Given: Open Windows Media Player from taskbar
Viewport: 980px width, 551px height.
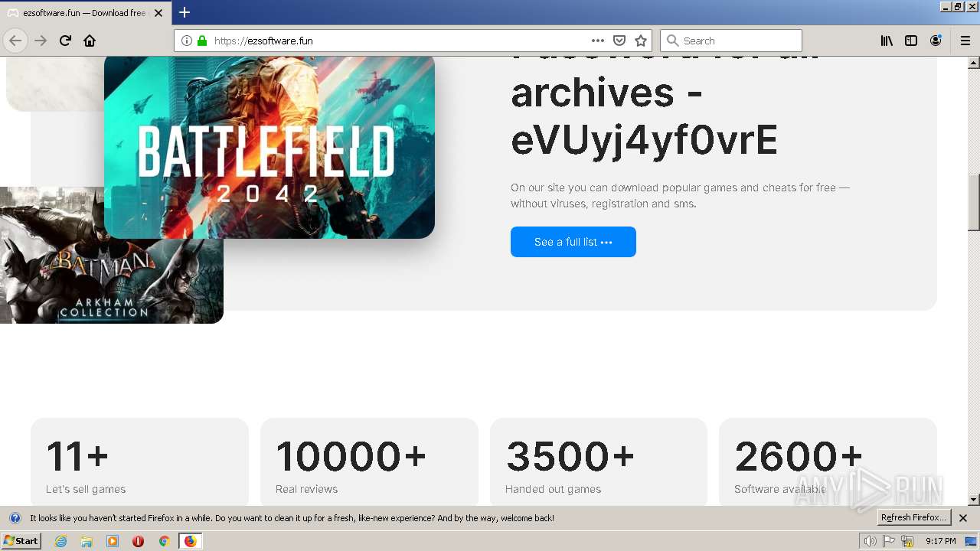Looking at the screenshot, I should pos(113,541).
